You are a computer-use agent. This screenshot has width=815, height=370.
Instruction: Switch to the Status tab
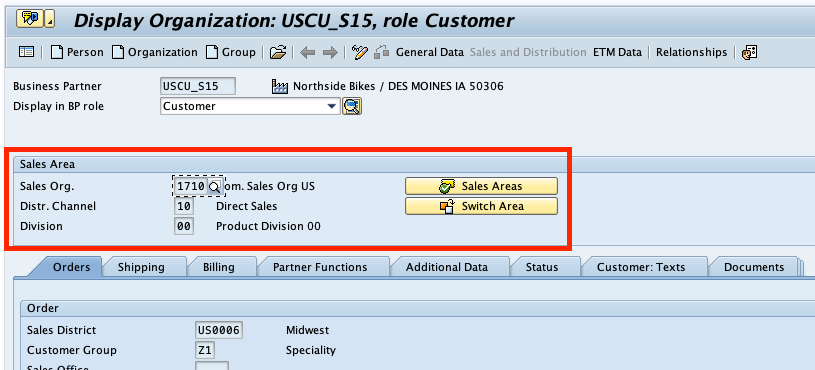[x=542, y=267]
